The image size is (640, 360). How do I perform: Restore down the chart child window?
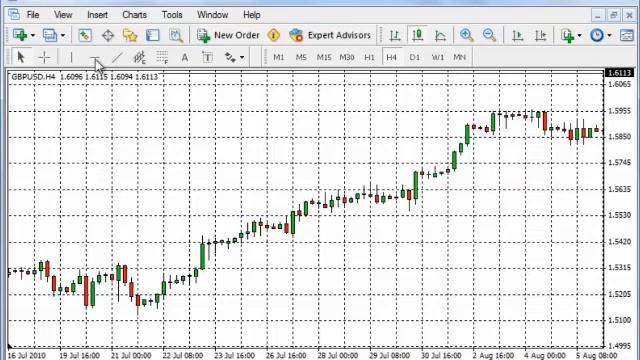(x=613, y=16)
